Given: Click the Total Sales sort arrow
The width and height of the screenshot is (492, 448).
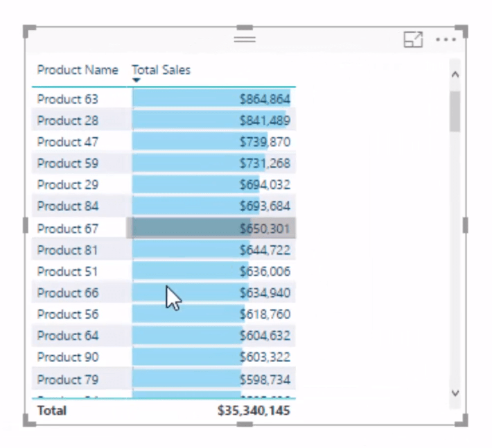Looking at the screenshot, I should (x=137, y=80).
